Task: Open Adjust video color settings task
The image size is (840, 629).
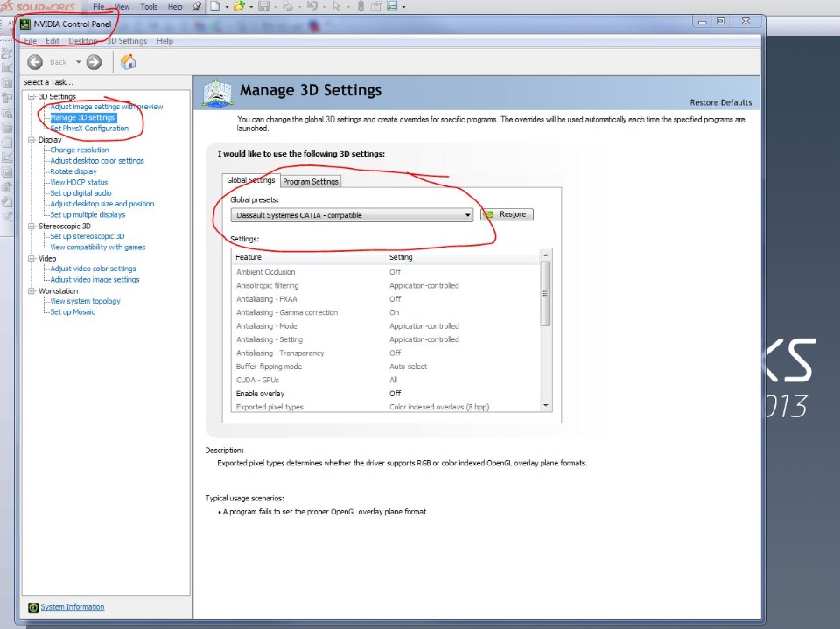Action: click(93, 269)
